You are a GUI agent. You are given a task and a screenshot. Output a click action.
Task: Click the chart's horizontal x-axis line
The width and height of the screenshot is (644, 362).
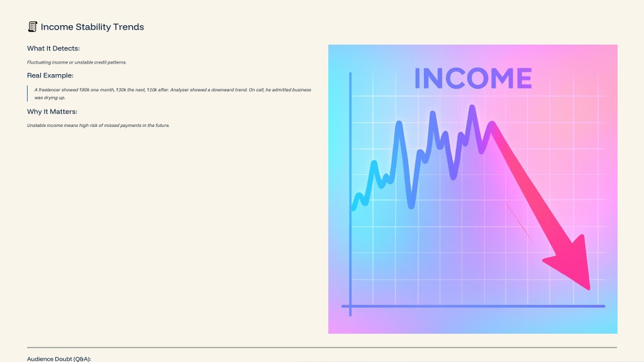pos(473,306)
